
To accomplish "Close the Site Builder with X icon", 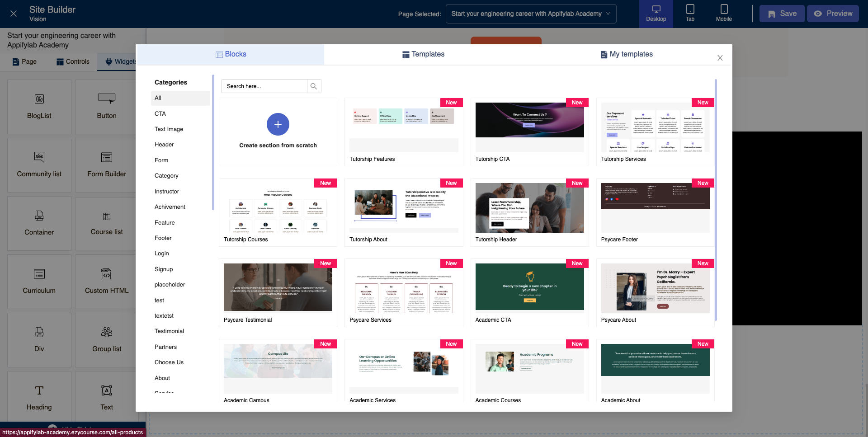I will [14, 14].
